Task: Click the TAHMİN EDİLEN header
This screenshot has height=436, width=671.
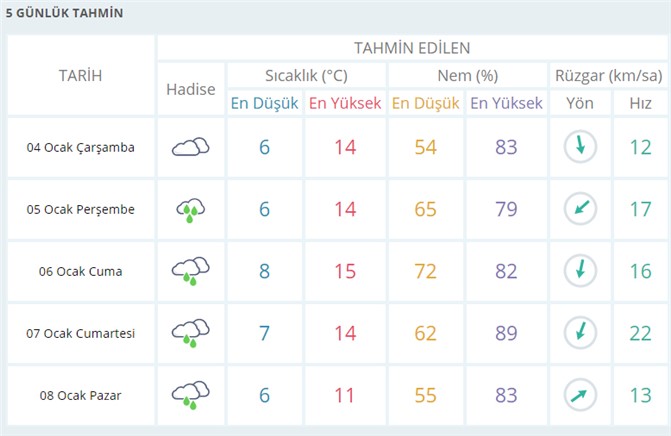Action: (411, 48)
